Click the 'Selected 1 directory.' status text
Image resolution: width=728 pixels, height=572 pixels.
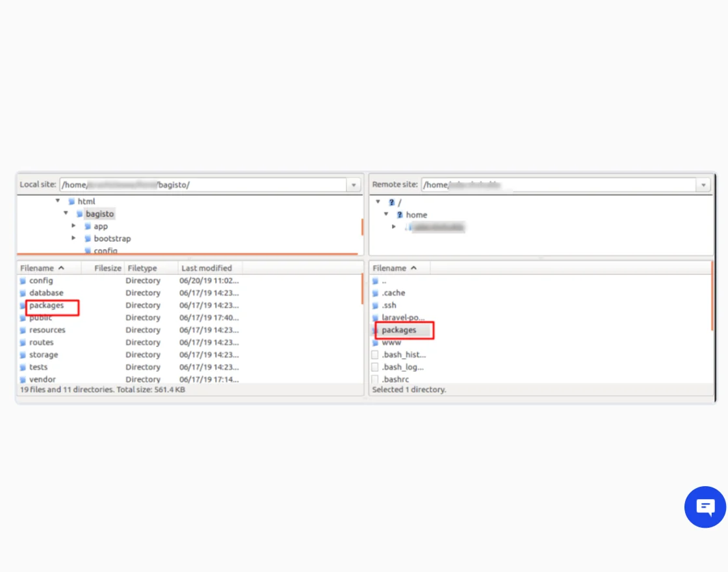pos(409,389)
